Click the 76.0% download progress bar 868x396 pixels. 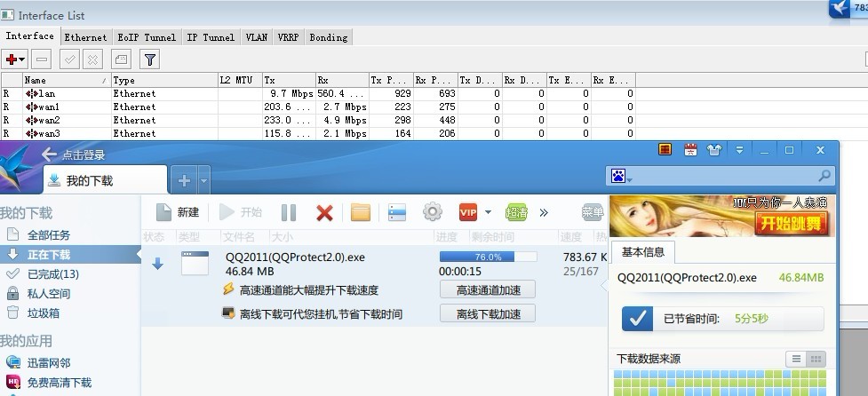coord(488,257)
